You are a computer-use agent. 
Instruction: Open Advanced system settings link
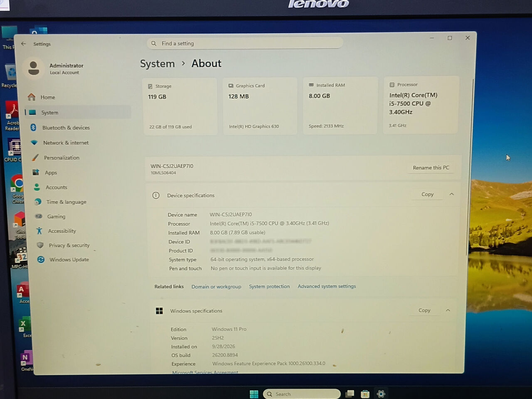327,286
